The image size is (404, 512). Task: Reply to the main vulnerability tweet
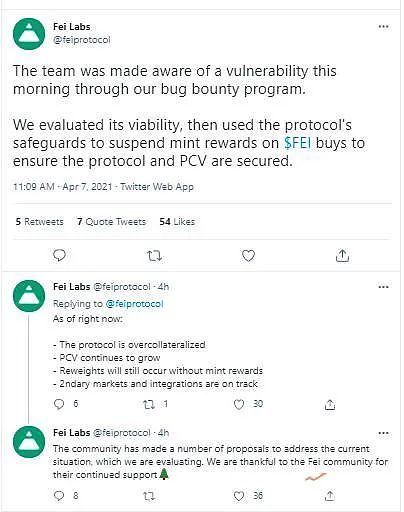pyautogui.click(x=60, y=255)
